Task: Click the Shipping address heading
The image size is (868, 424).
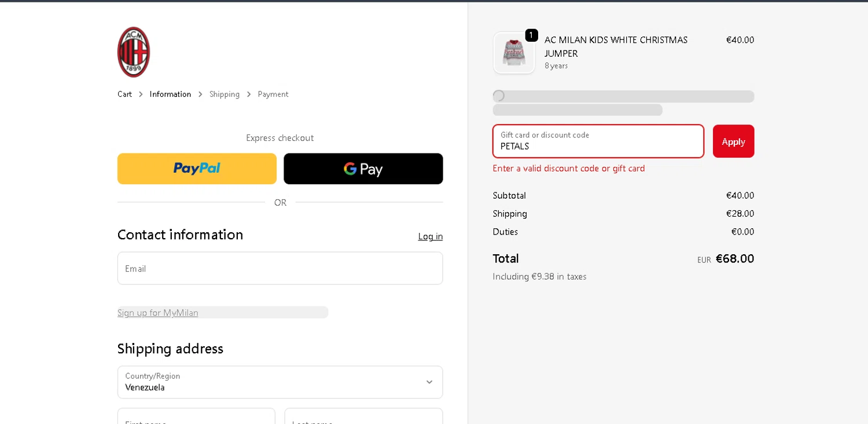Action: pos(170,349)
